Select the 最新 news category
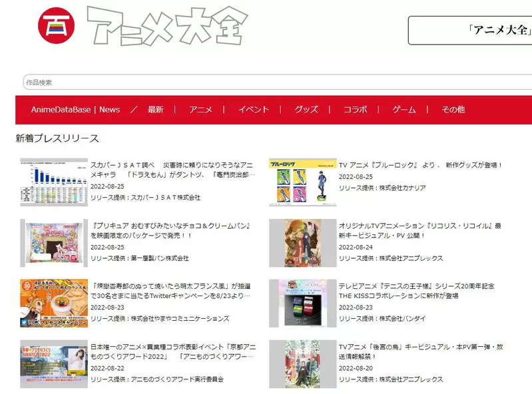Image resolution: width=532 pixels, height=394 pixels. click(x=155, y=110)
